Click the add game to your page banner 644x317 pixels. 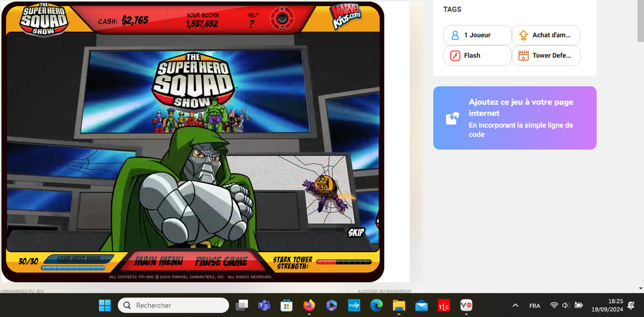point(514,118)
